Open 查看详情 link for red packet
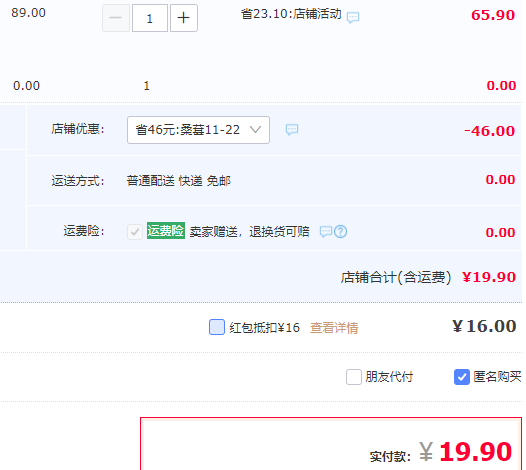Screen dimensions: 526x470 click(x=334, y=328)
